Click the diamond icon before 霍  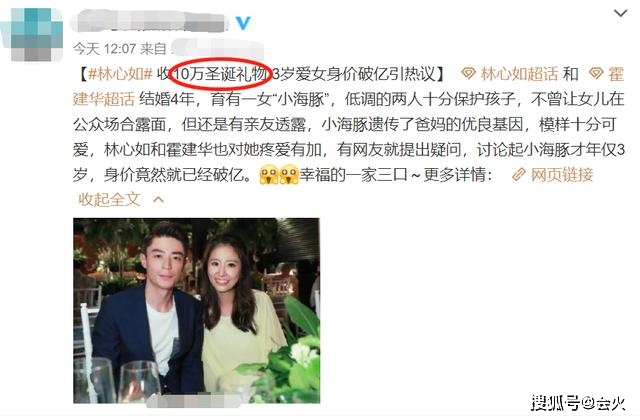(596, 74)
